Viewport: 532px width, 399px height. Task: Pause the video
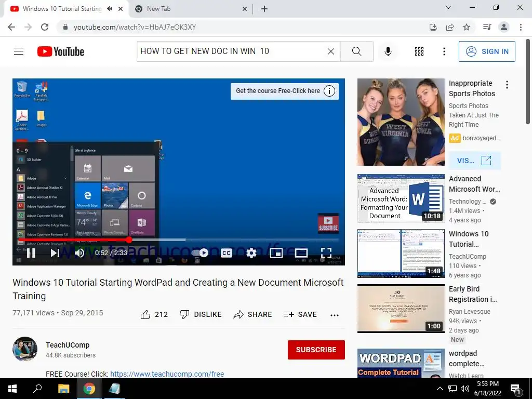point(31,253)
